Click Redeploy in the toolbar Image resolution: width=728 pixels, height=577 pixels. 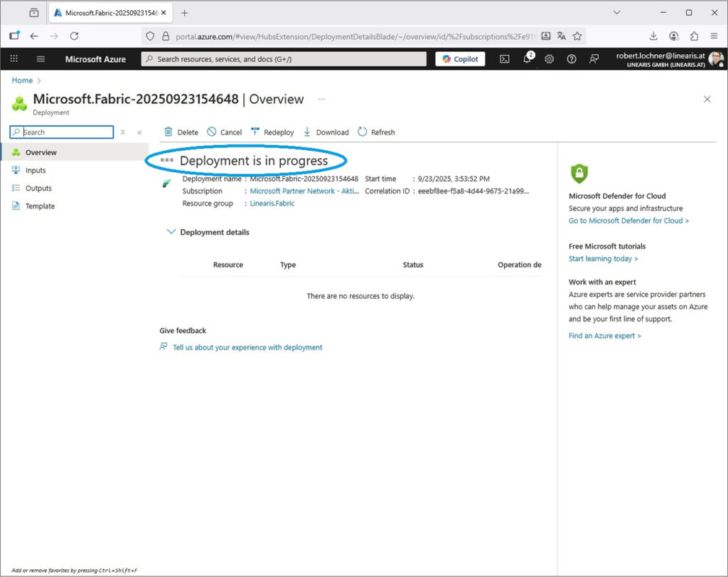[x=272, y=132]
